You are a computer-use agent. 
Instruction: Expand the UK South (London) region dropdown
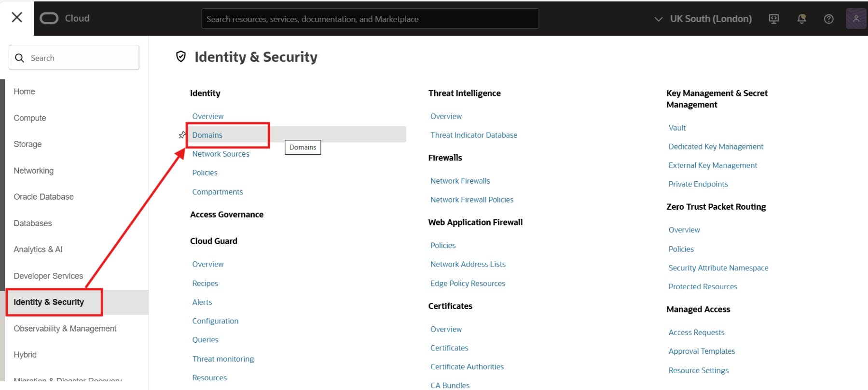click(x=703, y=19)
